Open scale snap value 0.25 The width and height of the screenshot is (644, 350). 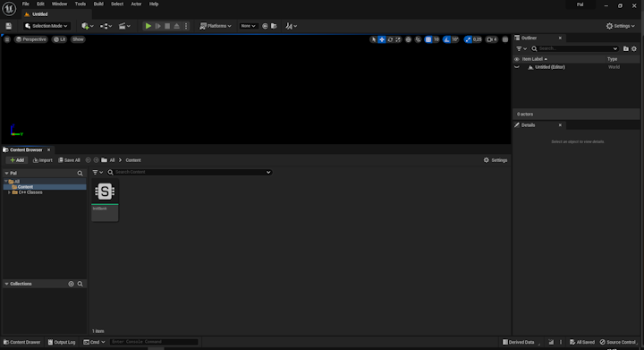pos(477,39)
